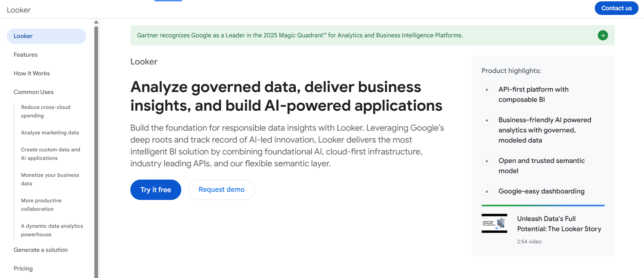644x278 pixels.
Task: Select Looker in the sidebar navigation
Action: (x=47, y=36)
